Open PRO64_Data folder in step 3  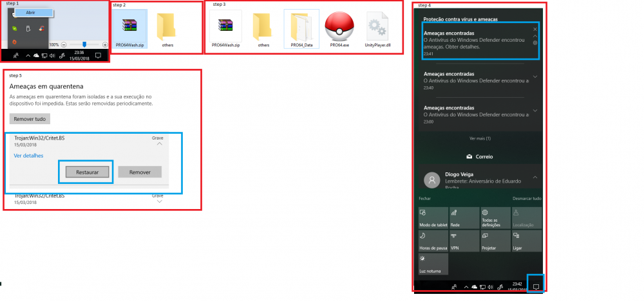click(x=301, y=27)
